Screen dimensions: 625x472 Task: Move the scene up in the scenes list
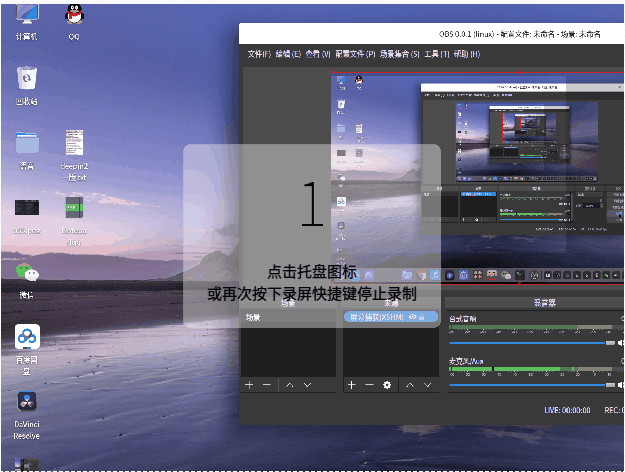tap(290, 385)
